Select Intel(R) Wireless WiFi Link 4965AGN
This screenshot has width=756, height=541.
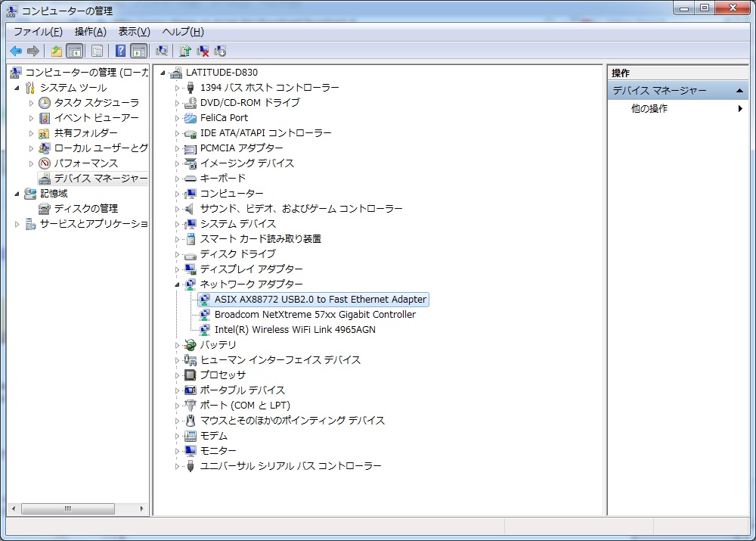click(294, 329)
